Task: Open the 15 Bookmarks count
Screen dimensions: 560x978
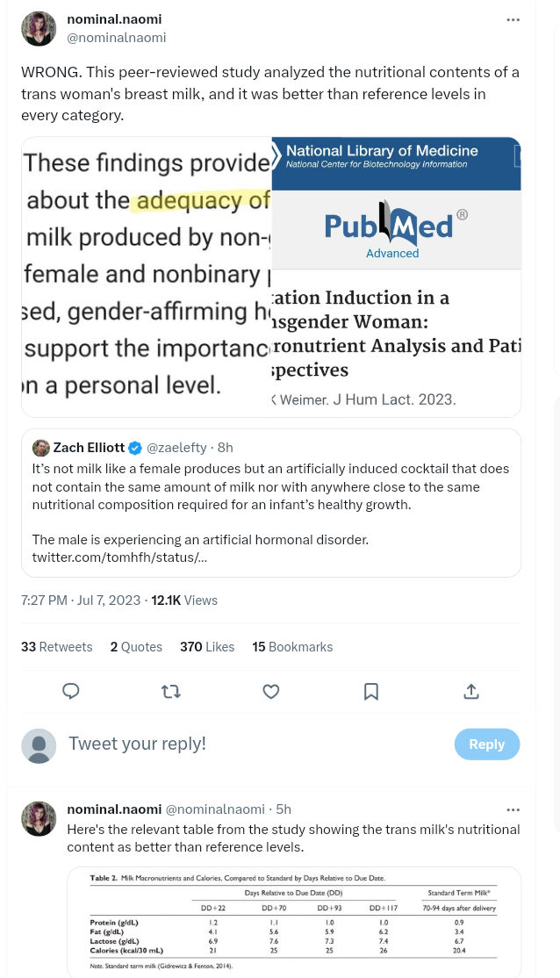Action: 292,647
